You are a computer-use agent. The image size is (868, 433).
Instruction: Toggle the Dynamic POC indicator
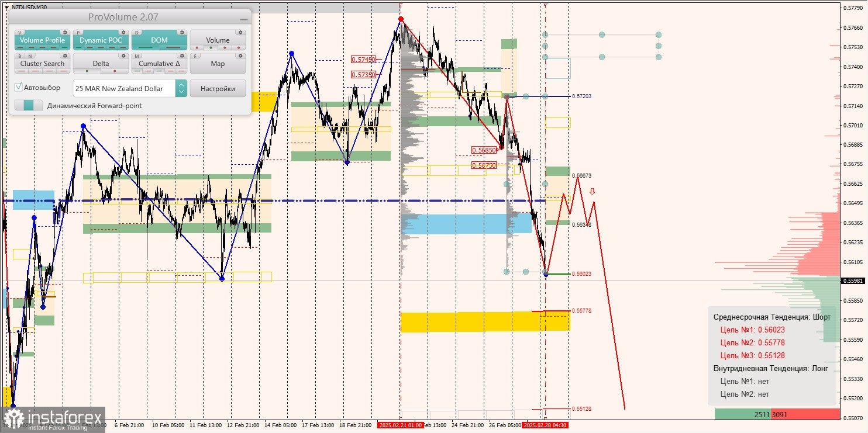[101, 40]
